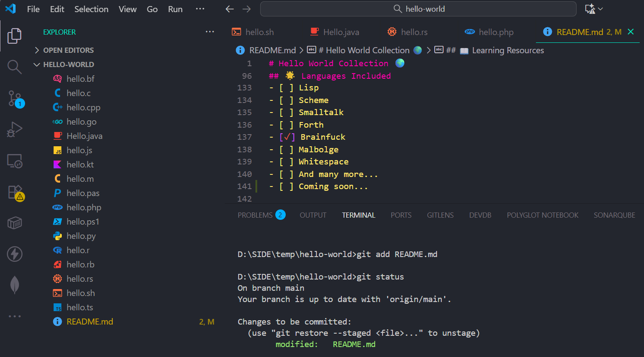Open the MongoDB leaf icon view
This screenshot has width=644, height=357.
(x=15, y=285)
